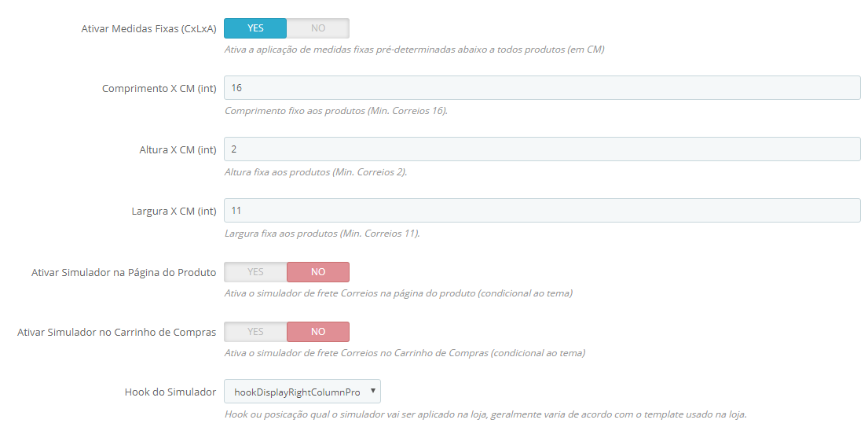Screen dimensions: 868x427
Task: Switch Ativar Medidas Fixas to NO
Action: pyautogui.click(x=318, y=28)
